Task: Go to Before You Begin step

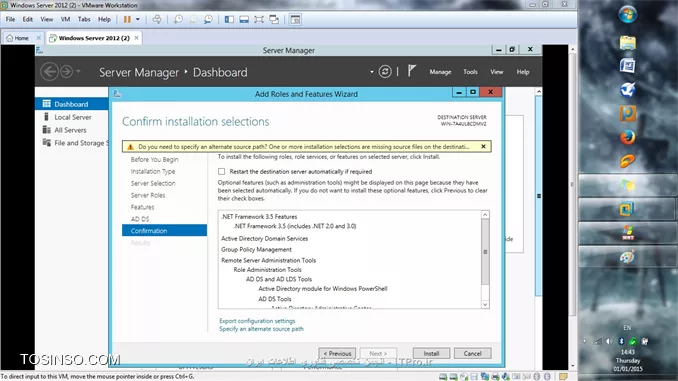Action: (154, 159)
